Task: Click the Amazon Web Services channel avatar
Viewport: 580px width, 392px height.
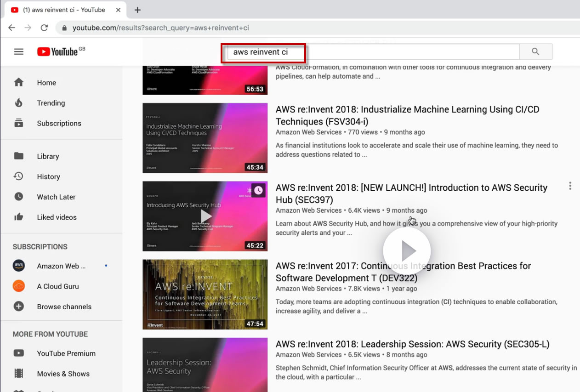Action: coord(18,266)
